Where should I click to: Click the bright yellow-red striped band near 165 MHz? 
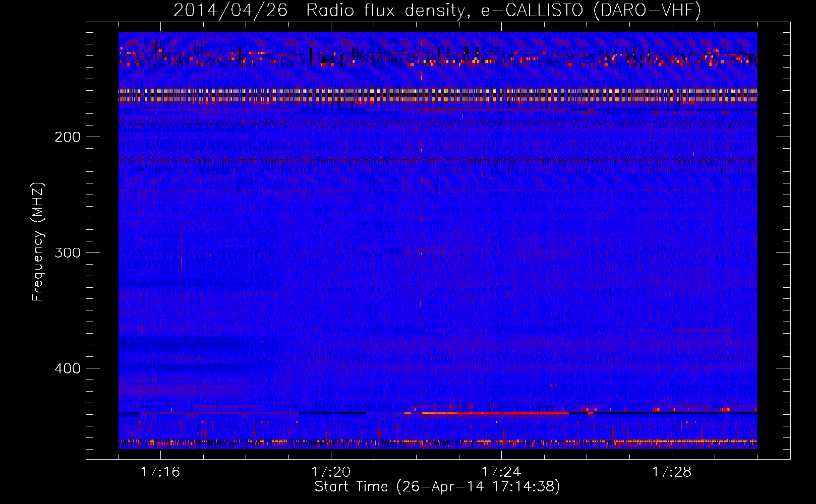pos(438,95)
